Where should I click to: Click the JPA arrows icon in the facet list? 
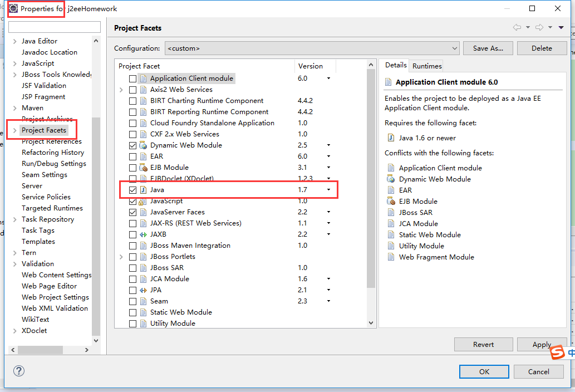coord(143,290)
